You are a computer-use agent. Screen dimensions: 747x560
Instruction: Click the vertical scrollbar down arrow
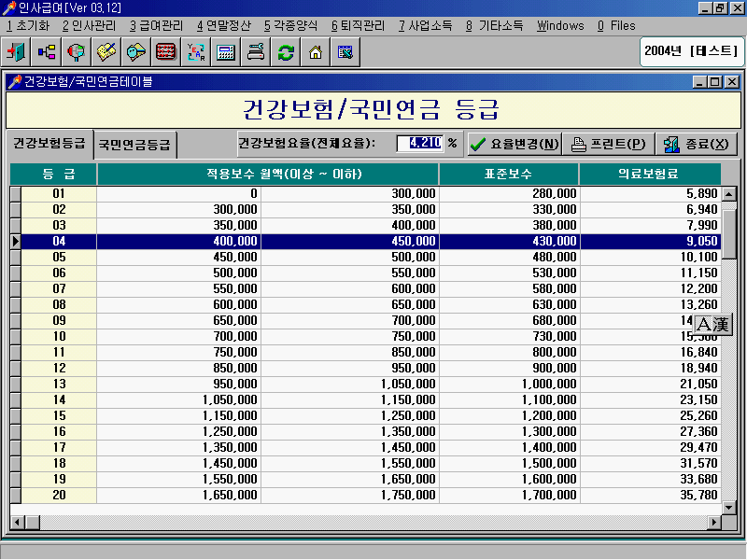tap(729, 506)
